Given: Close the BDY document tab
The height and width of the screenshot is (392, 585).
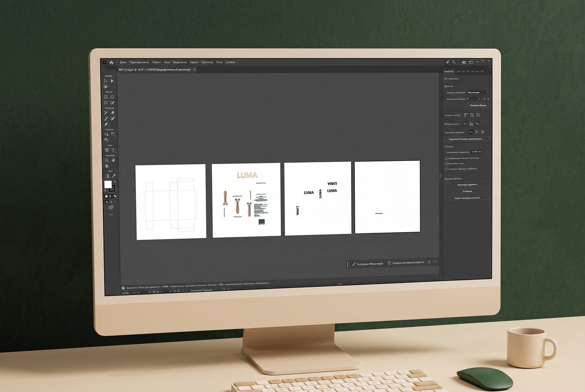Looking at the screenshot, I should click(x=194, y=69).
